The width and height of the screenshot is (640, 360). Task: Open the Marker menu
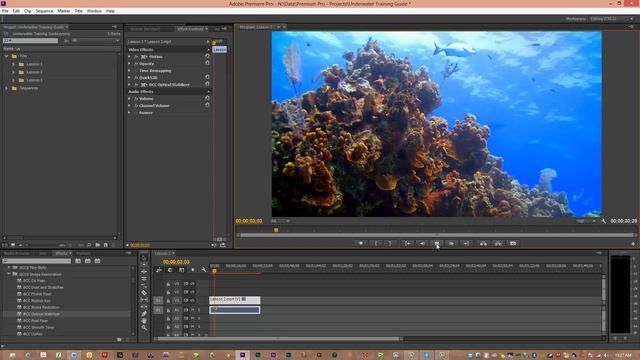(64, 11)
